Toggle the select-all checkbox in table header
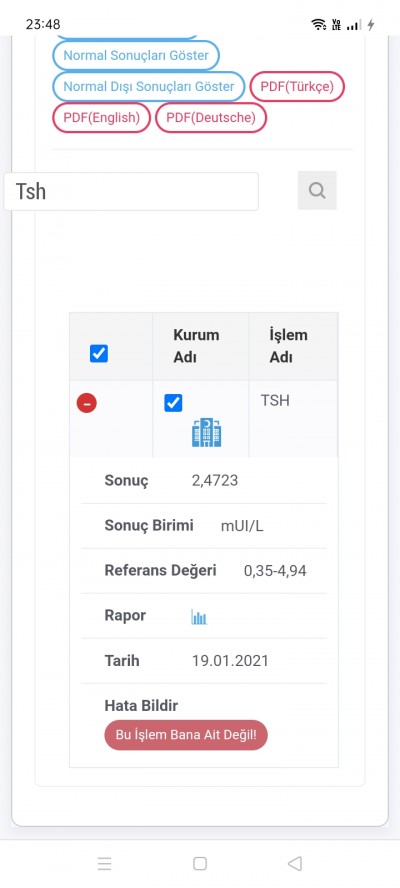 99,354
